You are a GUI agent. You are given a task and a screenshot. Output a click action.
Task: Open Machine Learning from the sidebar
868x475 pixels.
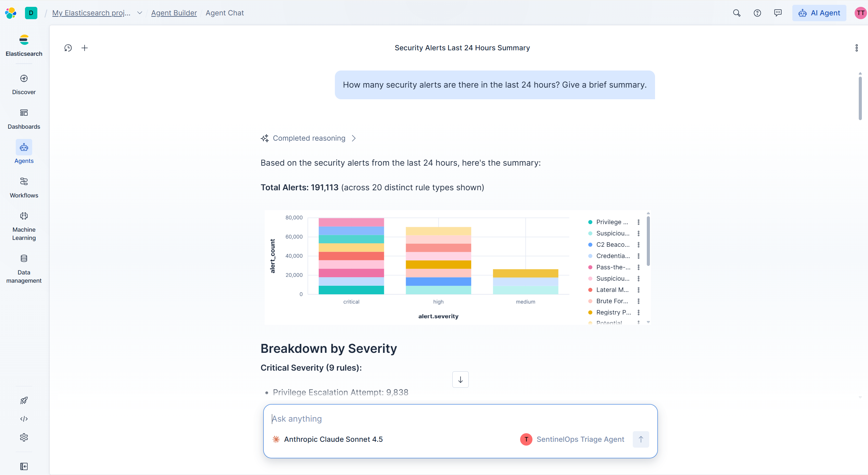[24, 226]
